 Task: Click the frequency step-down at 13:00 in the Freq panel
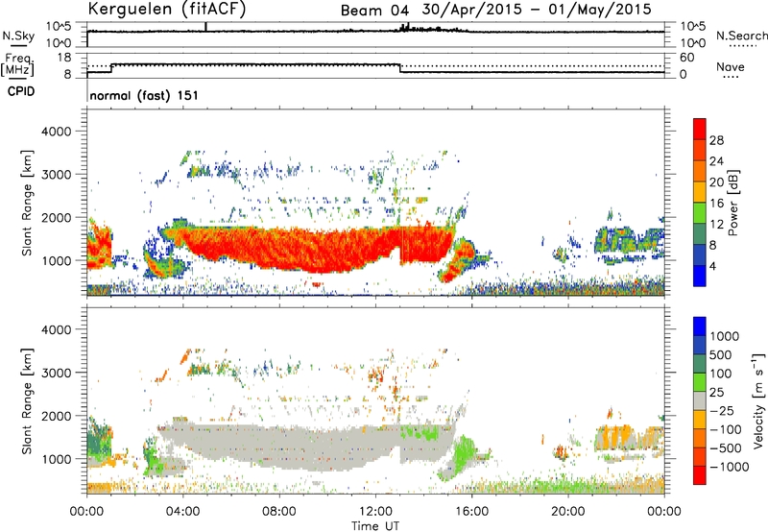tap(400, 68)
